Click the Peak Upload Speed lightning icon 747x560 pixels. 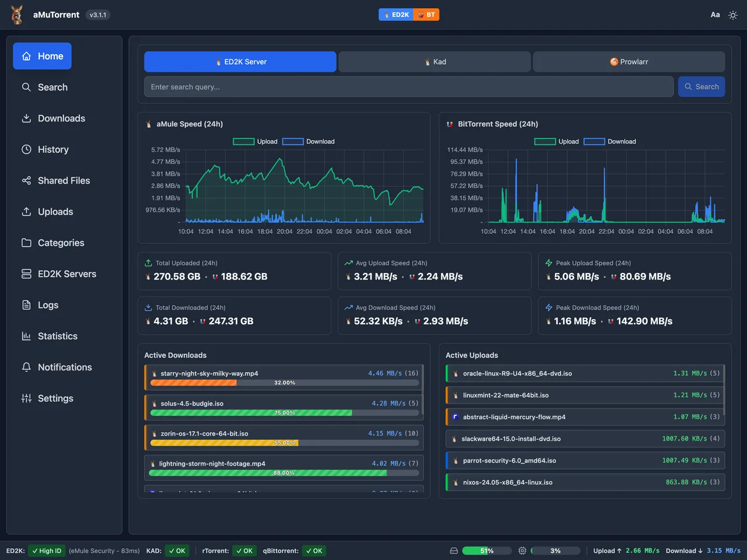click(549, 263)
